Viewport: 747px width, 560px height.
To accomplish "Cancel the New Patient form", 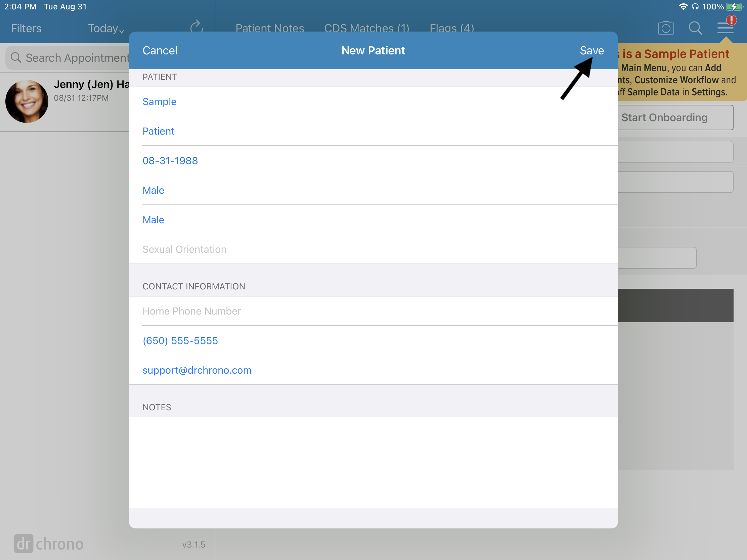I will point(160,50).
